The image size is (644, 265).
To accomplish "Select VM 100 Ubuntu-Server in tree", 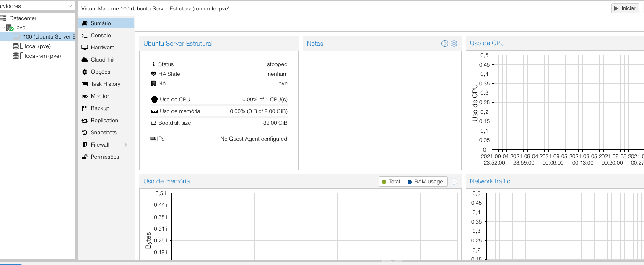I will (46, 37).
